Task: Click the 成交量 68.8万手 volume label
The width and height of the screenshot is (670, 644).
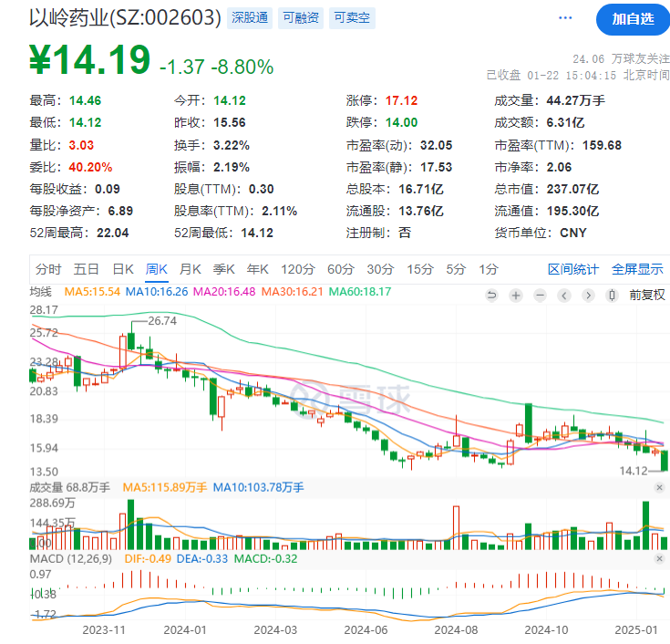Action: coord(69,487)
